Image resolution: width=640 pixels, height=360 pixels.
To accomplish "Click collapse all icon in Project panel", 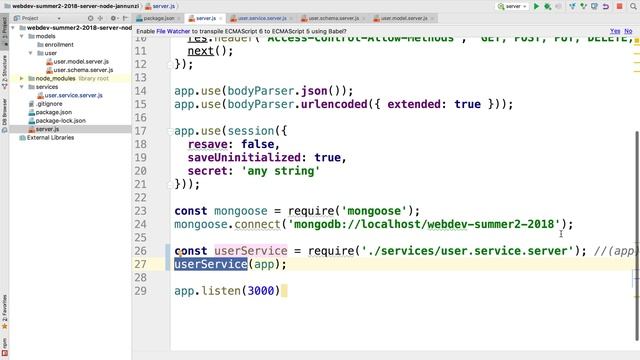I will 100,18.
